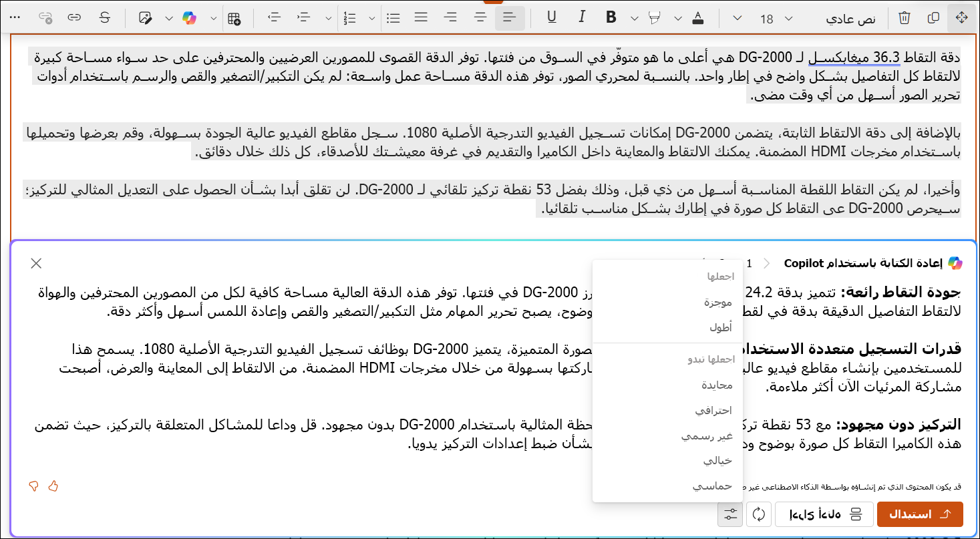Click the font color icon

pyautogui.click(x=698, y=18)
